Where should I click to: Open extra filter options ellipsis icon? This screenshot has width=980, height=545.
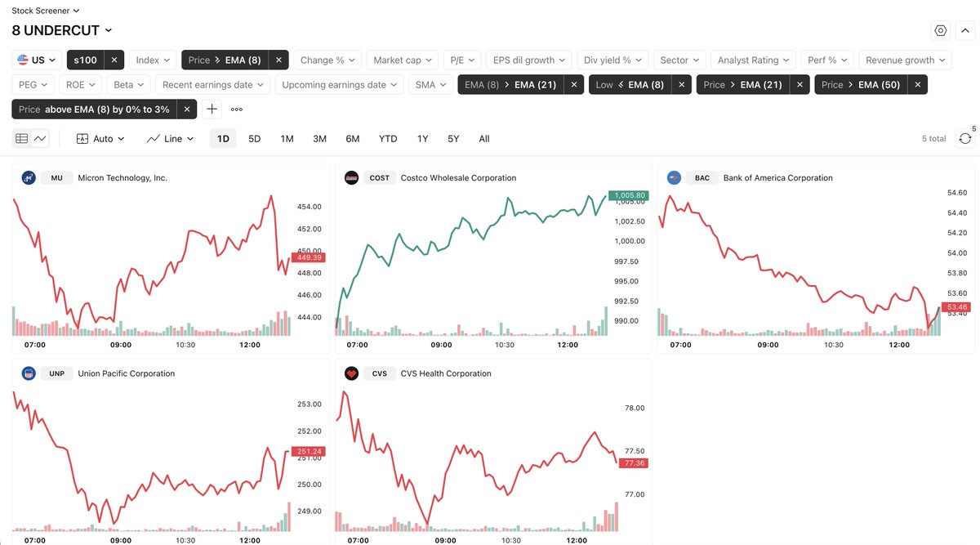click(x=234, y=109)
